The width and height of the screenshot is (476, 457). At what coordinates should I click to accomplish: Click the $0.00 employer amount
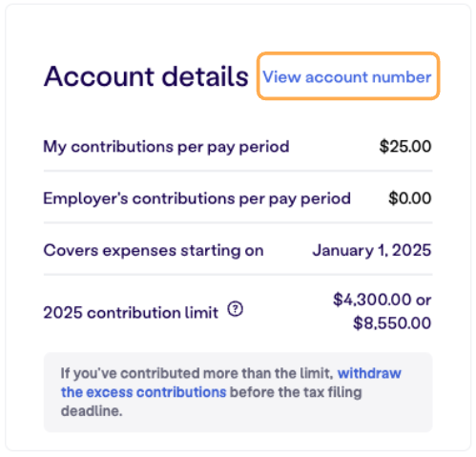(x=410, y=198)
